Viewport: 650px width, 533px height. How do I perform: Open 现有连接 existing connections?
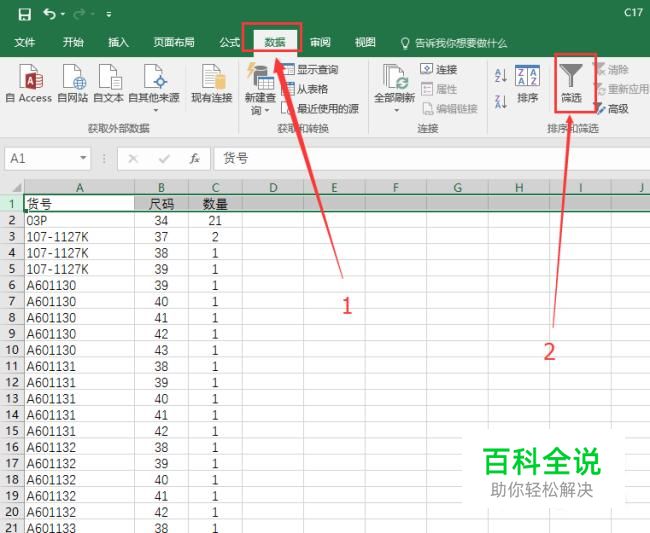coord(212,83)
